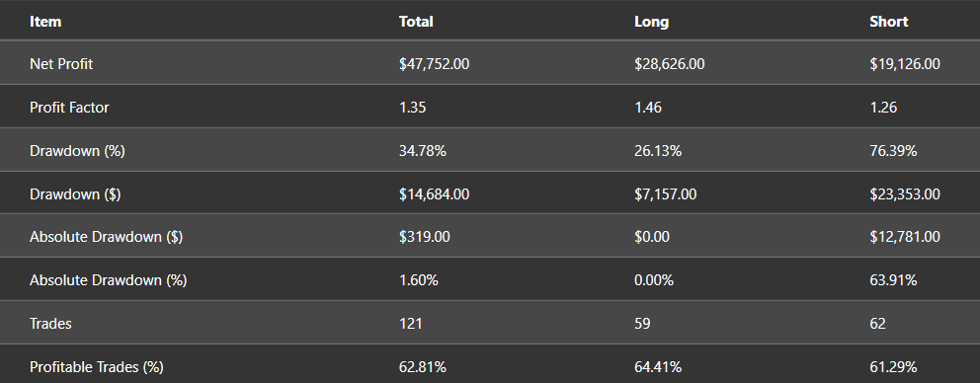
Task: Click short net profit $19,126.00
Action: (x=904, y=64)
